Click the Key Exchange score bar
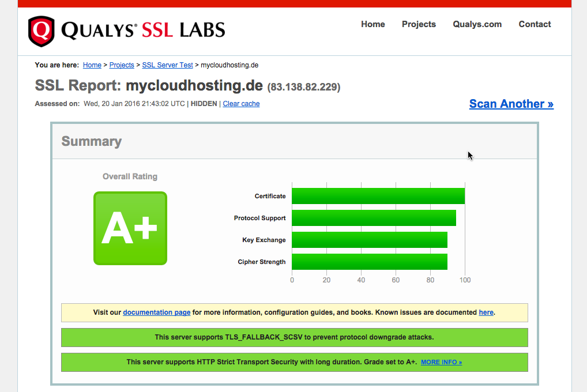Viewport: 587px width, 392px height. pos(370,240)
